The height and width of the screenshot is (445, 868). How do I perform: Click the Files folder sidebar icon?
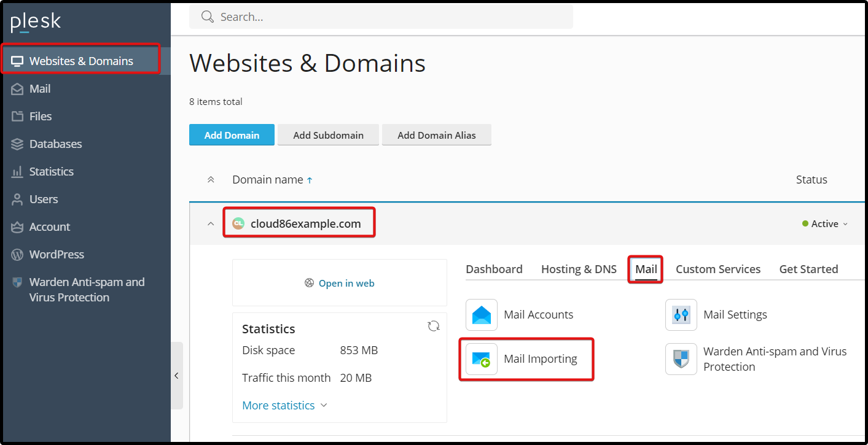click(x=17, y=117)
